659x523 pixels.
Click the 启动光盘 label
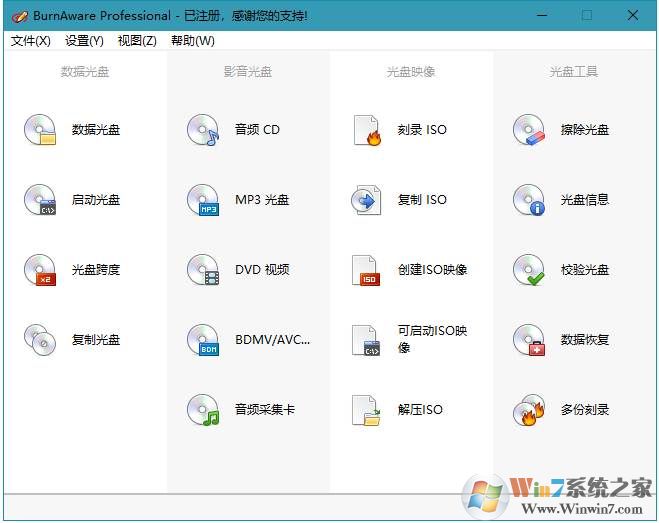pyautogui.click(x=96, y=200)
